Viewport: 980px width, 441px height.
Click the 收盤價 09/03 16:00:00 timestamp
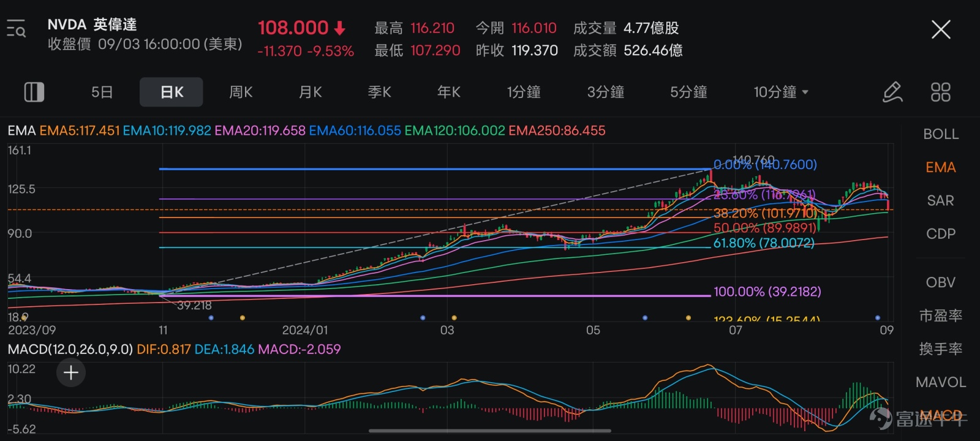coord(145,44)
